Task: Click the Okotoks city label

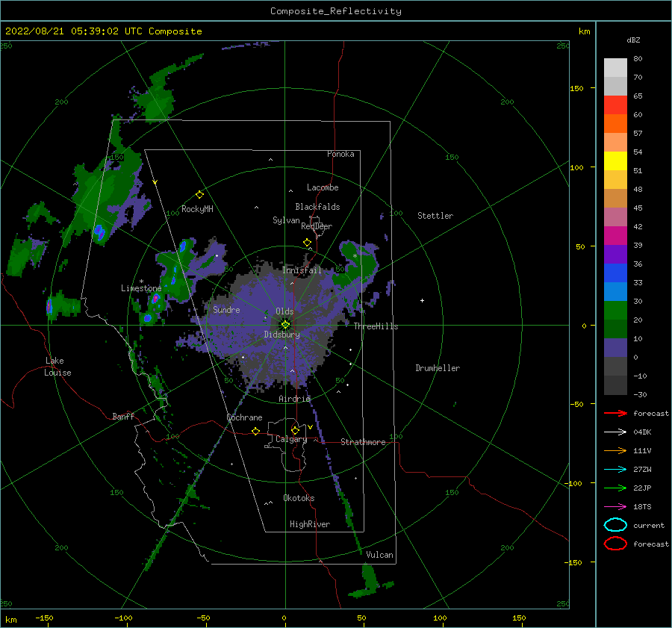Action: point(299,498)
